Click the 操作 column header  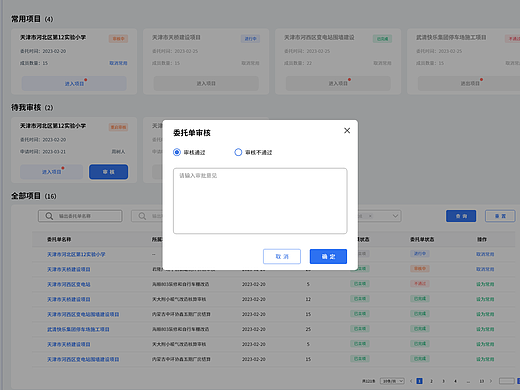pos(482,239)
